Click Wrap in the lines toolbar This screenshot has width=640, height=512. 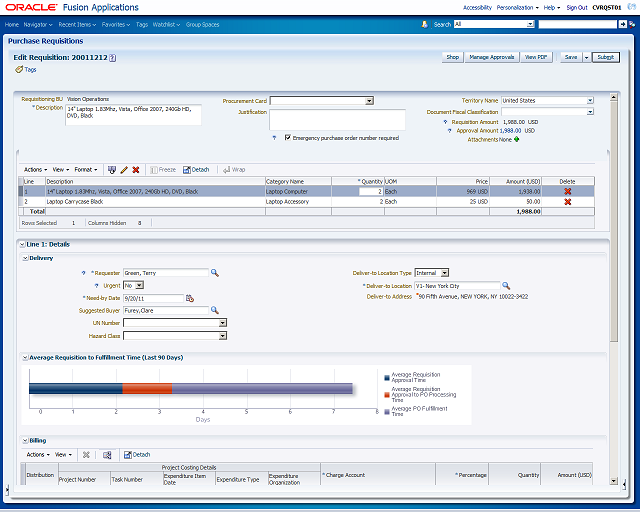pos(234,170)
